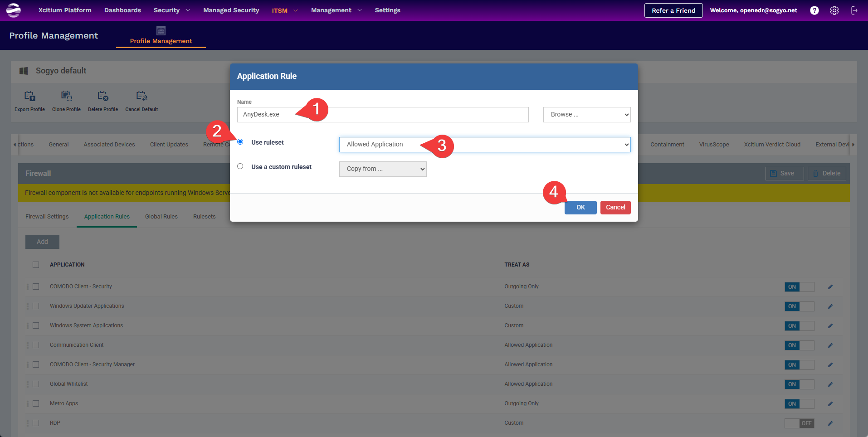868x437 pixels.
Task: Confirm the rule with OK button
Action: pyautogui.click(x=580, y=208)
